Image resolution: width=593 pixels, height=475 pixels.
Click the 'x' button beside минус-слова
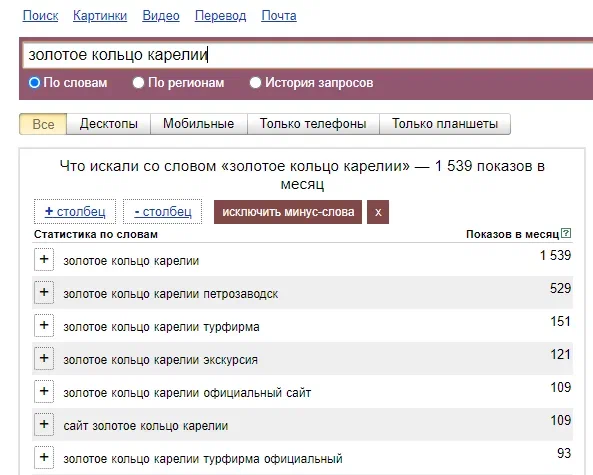coord(378,212)
